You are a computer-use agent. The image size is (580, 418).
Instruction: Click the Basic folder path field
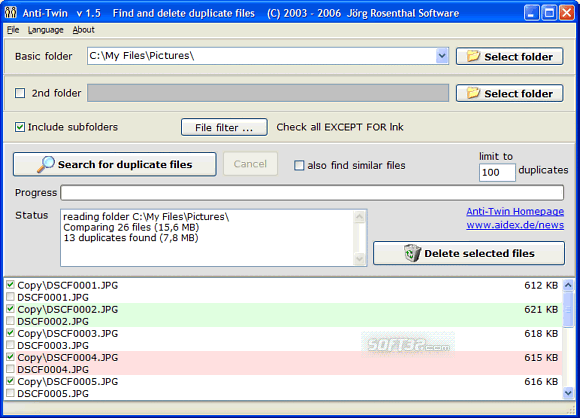[262, 56]
